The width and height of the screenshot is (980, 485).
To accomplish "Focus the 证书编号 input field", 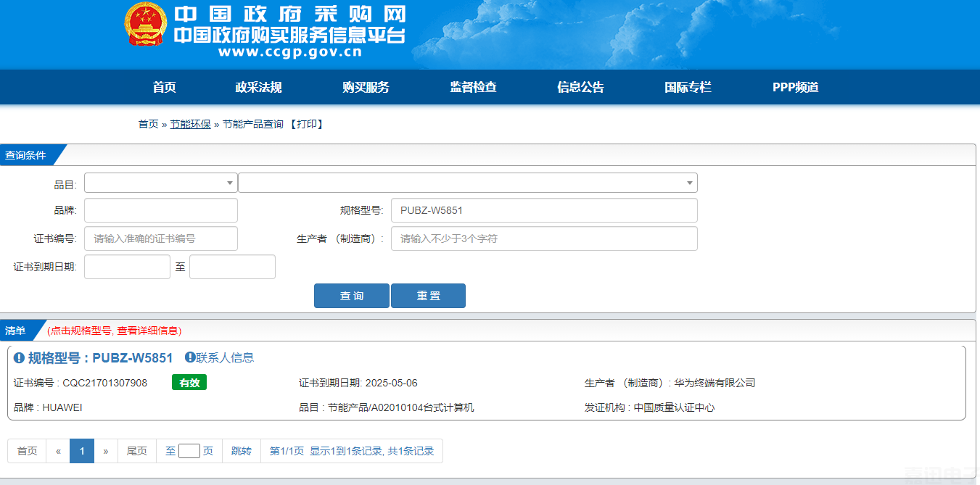I will [x=161, y=239].
